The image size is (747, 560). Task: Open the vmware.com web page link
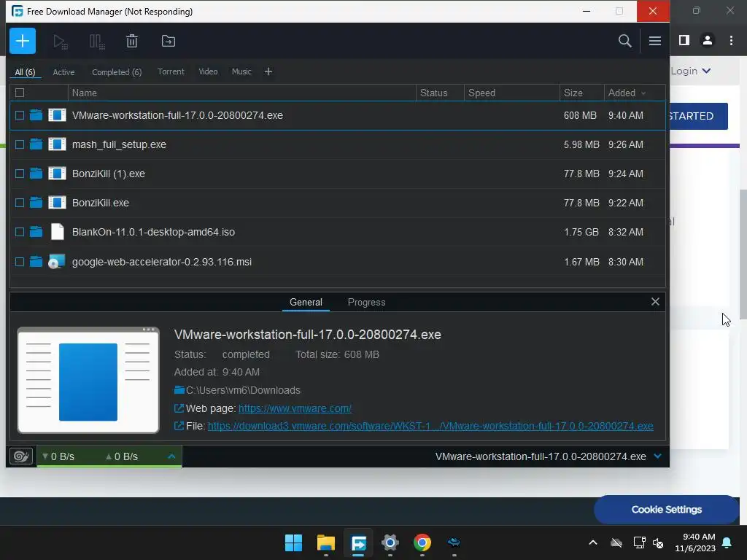point(295,408)
